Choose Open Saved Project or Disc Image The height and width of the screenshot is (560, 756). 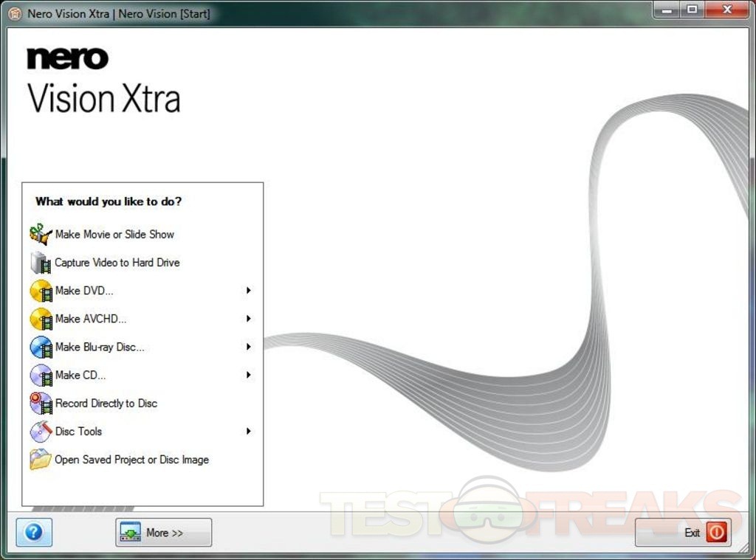coord(131,460)
